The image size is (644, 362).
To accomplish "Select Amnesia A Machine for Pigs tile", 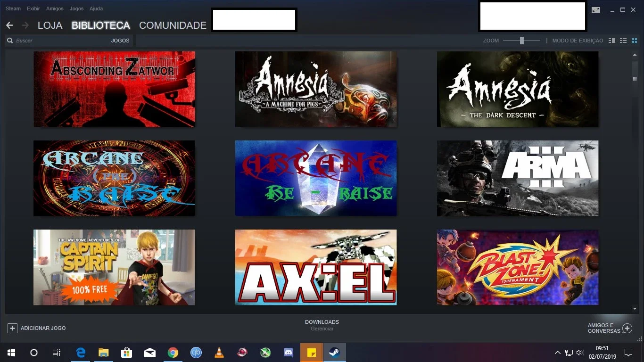I will (316, 89).
